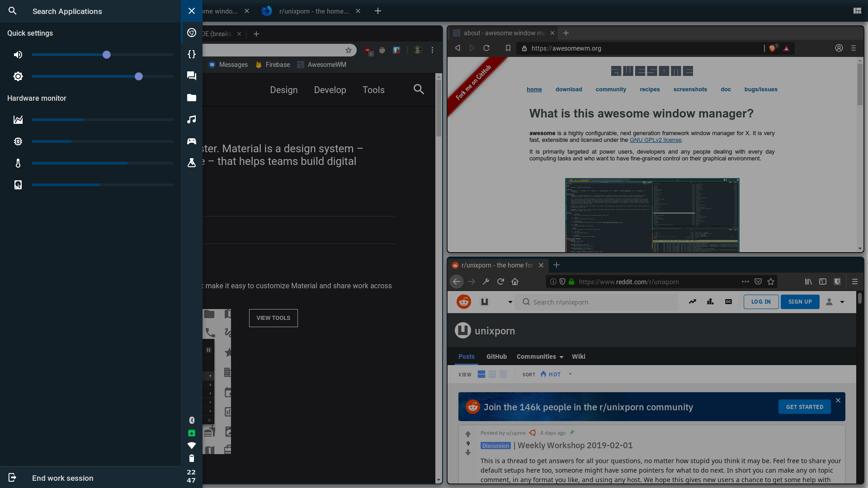Open Design menu on Material page
868x488 pixels.
[284, 90]
